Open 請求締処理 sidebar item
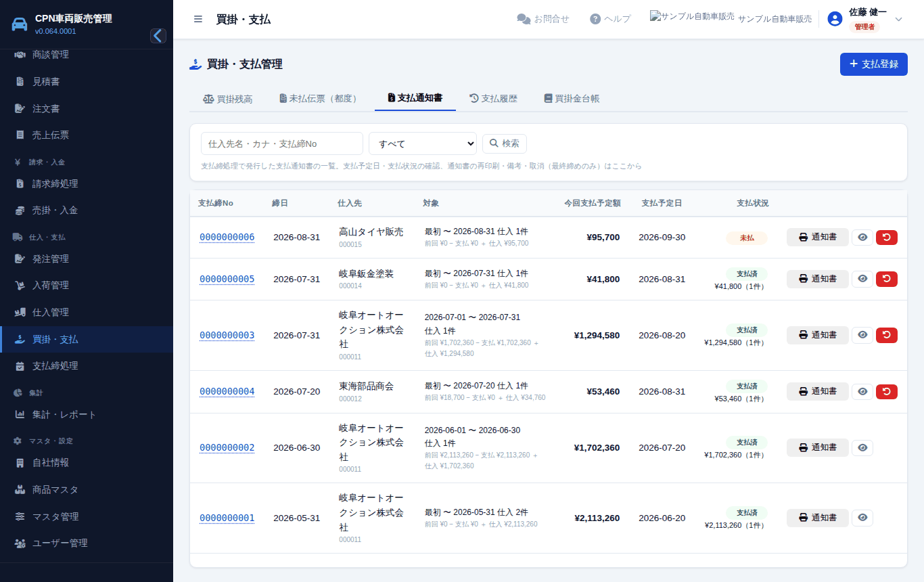 point(87,183)
